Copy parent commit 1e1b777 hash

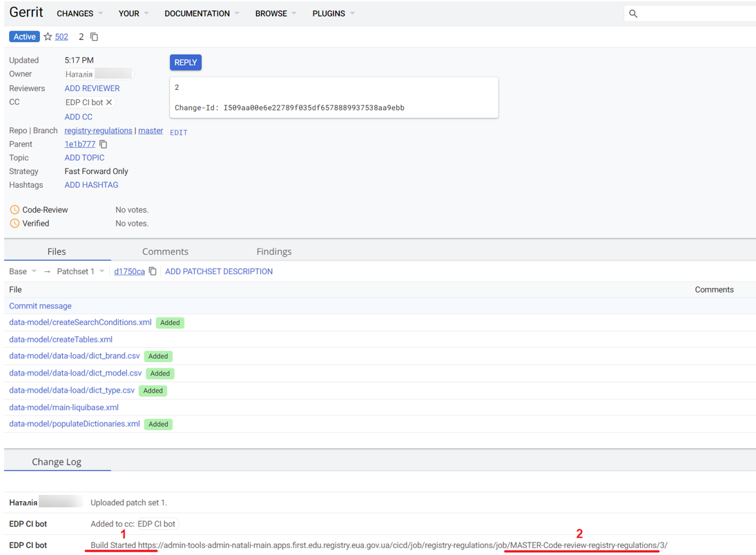click(x=104, y=144)
